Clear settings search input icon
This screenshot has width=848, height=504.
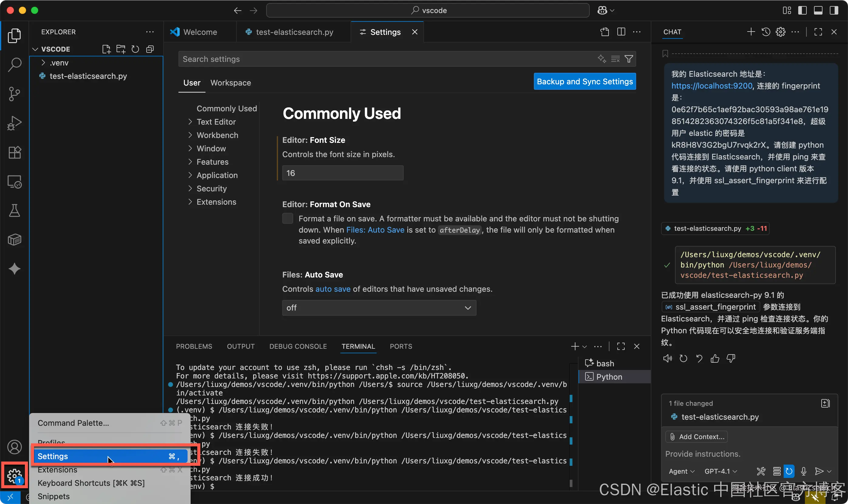[616, 59]
